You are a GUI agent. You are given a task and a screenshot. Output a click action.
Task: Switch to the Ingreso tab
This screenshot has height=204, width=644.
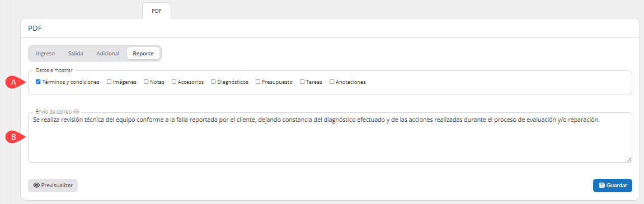coord(45,53)
